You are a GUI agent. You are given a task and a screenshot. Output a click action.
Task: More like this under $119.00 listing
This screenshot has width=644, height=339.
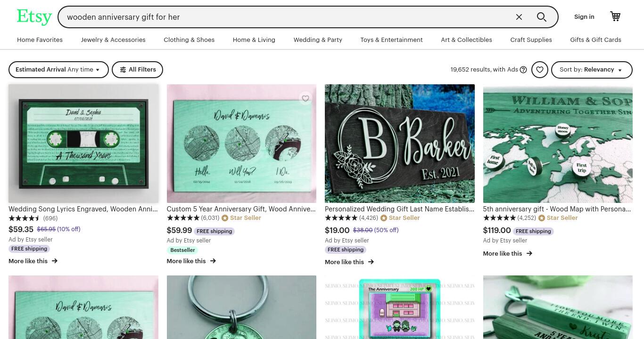pyautogui.click(x=508, y=253)
